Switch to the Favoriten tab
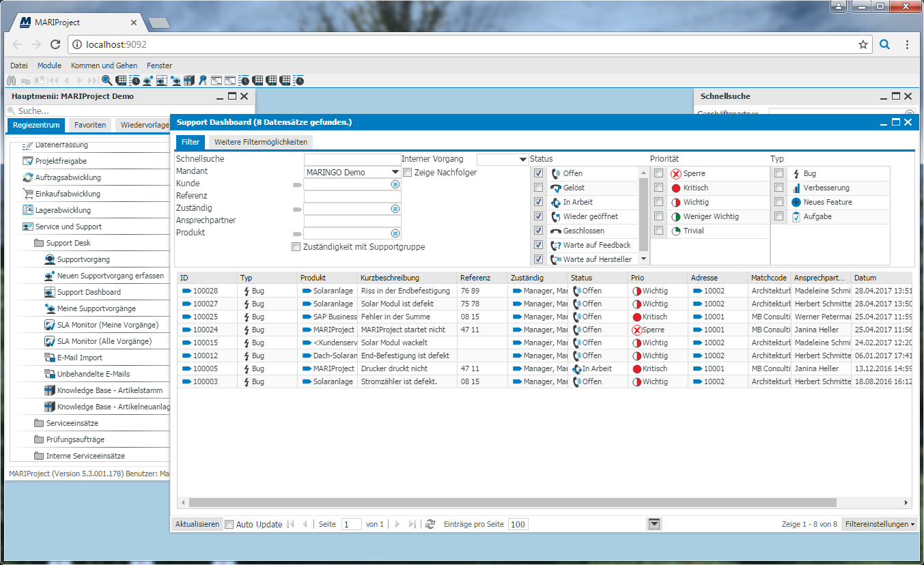The height and width of the screenshot is (565, 924). point(90,125)
